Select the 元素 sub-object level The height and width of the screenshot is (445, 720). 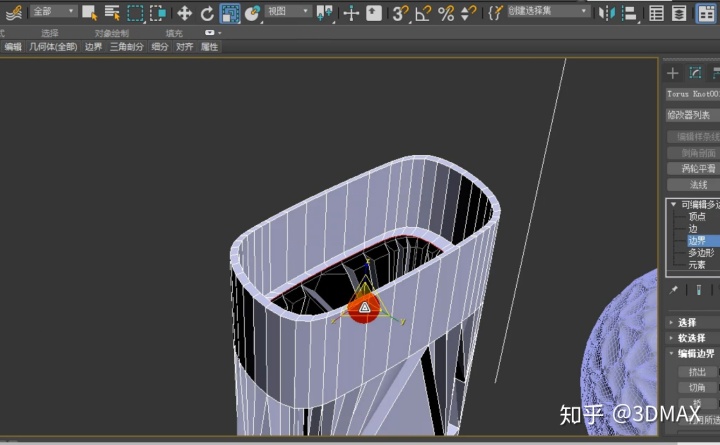pyautogui.click(x=697, y=265)
